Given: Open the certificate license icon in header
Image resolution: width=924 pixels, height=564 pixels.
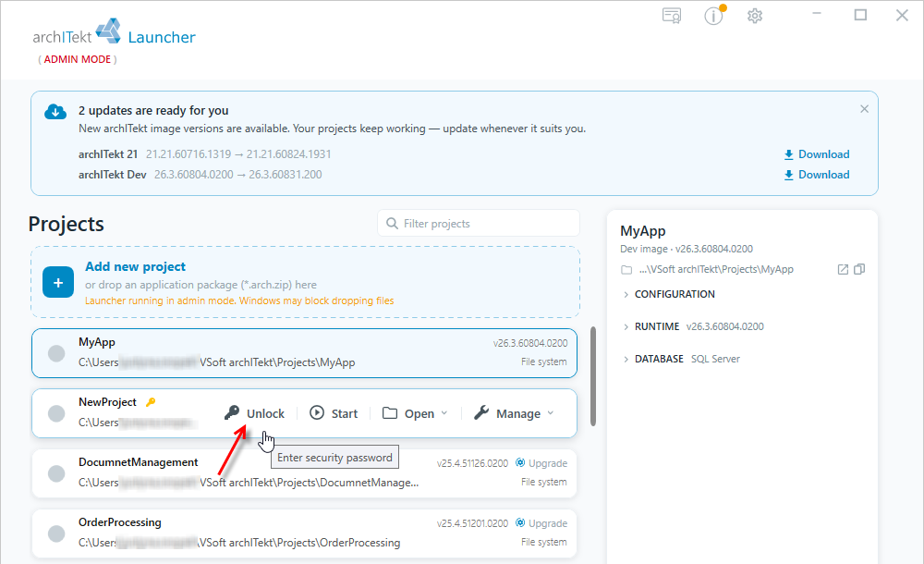Looking at the screenshot, I should pos(672,16).
